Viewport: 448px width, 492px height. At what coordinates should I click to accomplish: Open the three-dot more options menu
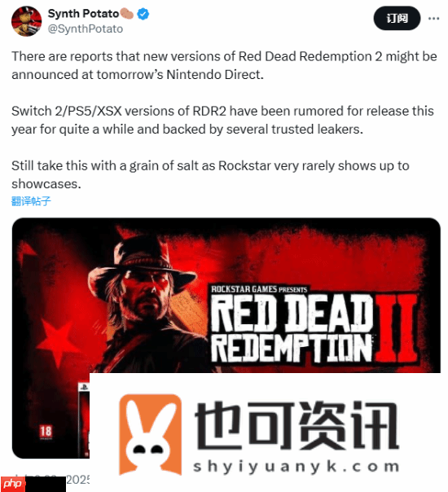click(433, 19)
